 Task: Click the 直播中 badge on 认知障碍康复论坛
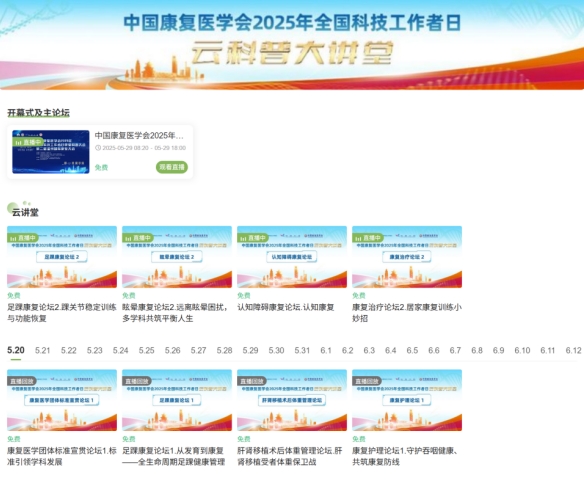click(254, 238)
